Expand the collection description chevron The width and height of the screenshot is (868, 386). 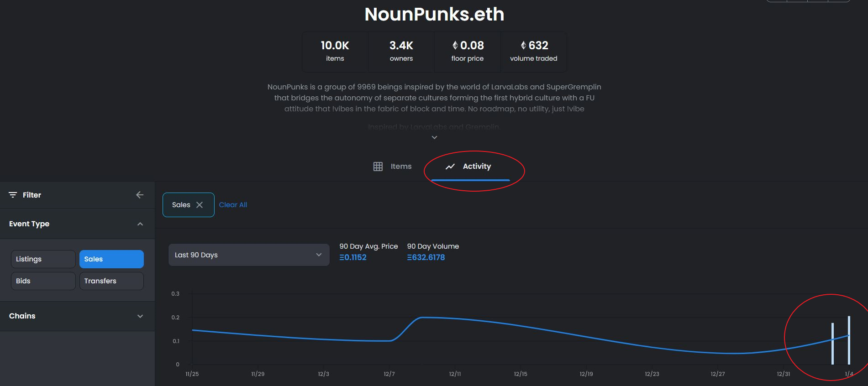click(x=434, y=137)
